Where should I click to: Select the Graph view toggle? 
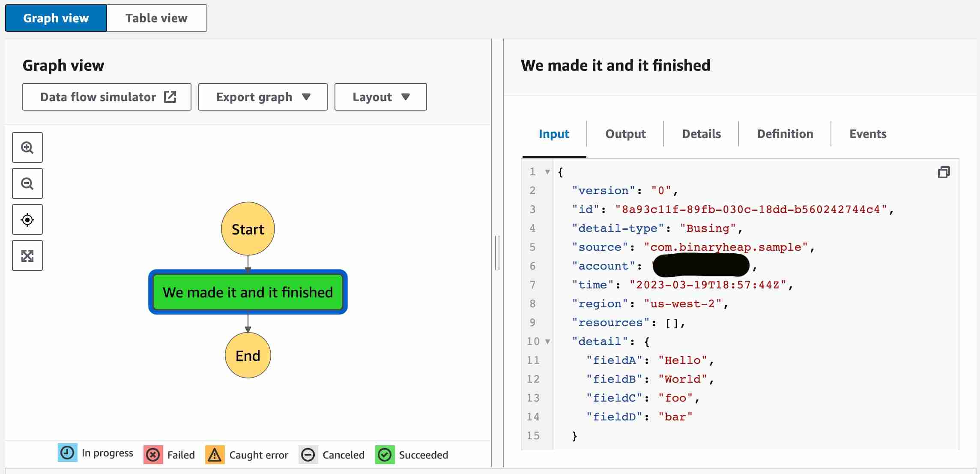(x=56, y=18)
